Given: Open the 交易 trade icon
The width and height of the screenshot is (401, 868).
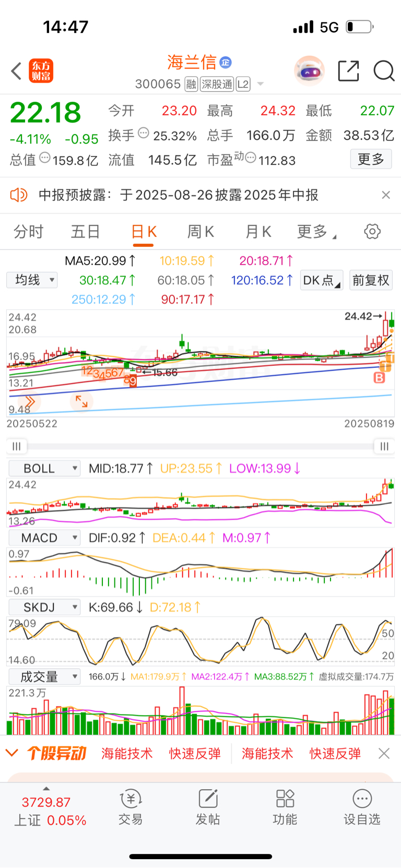Looking at the screenshot, I should click(x=131, y=807).
